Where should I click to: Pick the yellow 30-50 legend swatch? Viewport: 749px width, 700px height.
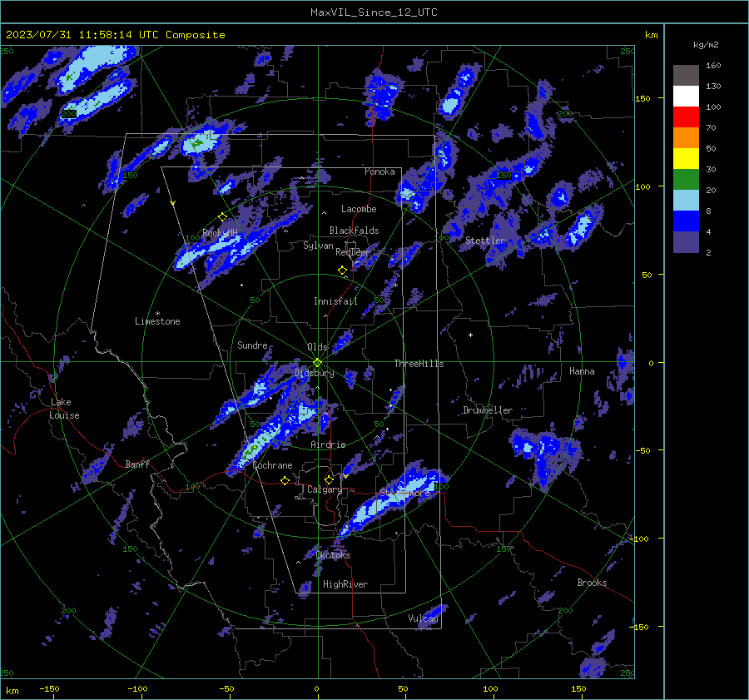coord(686,159)
